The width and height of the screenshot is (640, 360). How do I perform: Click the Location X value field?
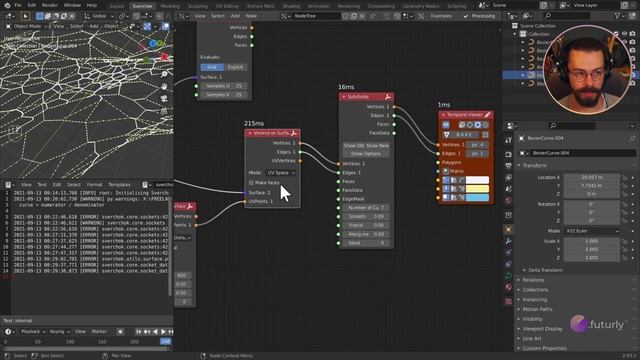(x=591, y=178)
